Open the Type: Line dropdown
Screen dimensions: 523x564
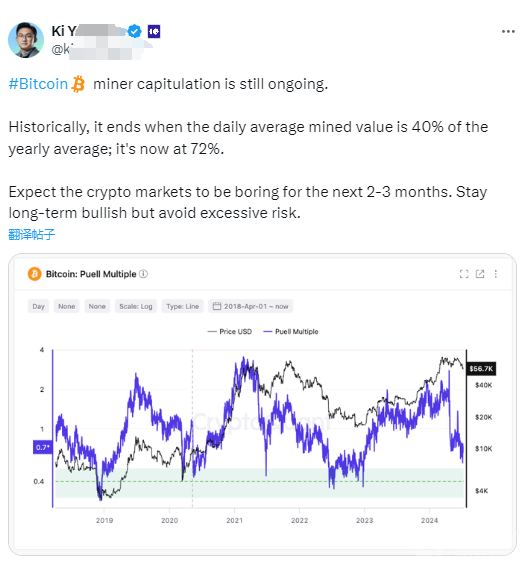(182, 306)
